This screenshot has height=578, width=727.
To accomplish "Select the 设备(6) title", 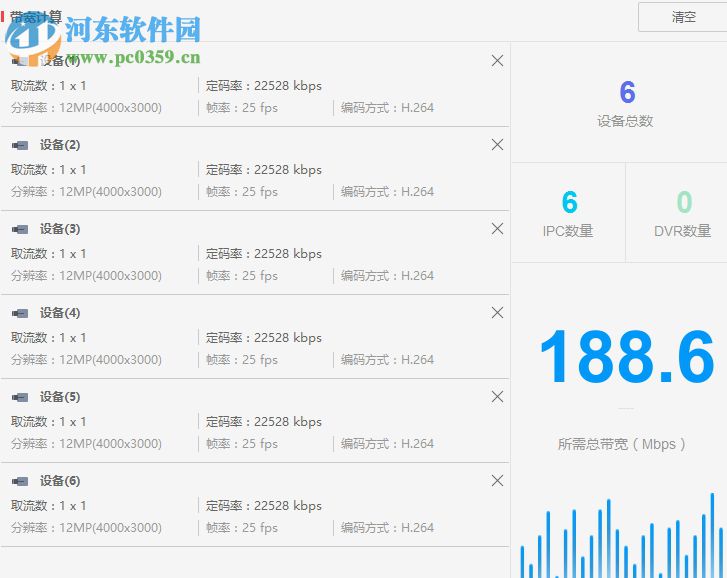I will click(x=60, y=481).
